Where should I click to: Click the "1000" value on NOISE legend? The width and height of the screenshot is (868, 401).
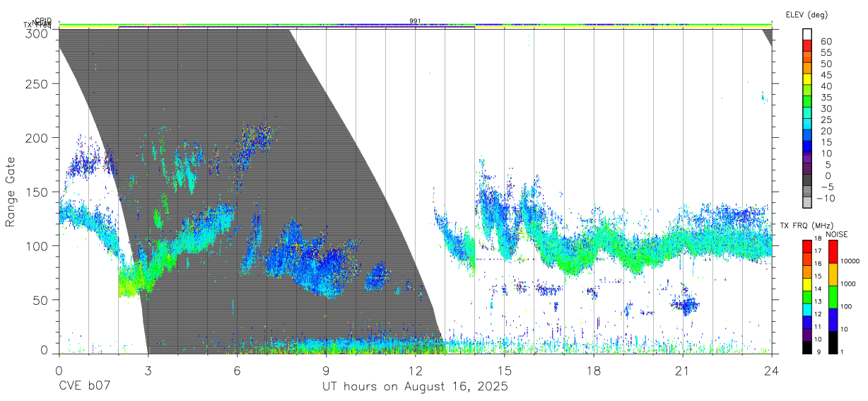(x=848, y=284)
